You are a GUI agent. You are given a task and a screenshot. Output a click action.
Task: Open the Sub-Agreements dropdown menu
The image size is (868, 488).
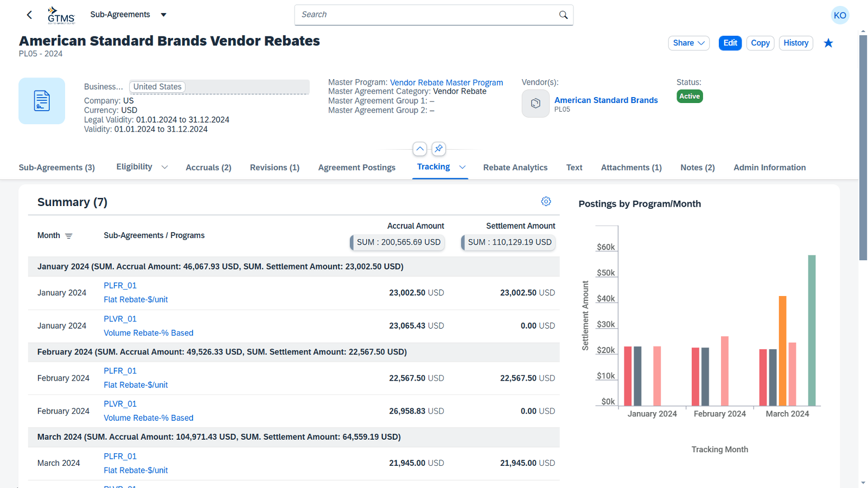[163, 15]
